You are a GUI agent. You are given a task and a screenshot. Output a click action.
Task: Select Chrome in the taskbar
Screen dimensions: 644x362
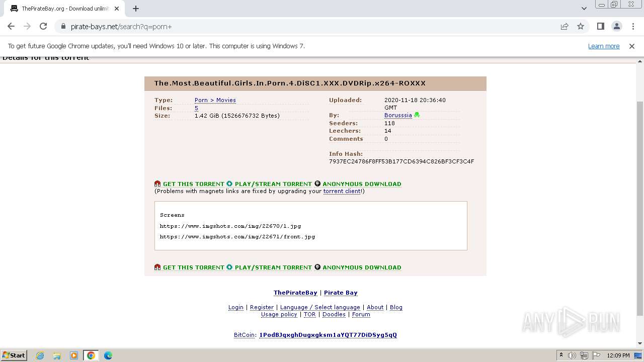[x=91, y=355]
